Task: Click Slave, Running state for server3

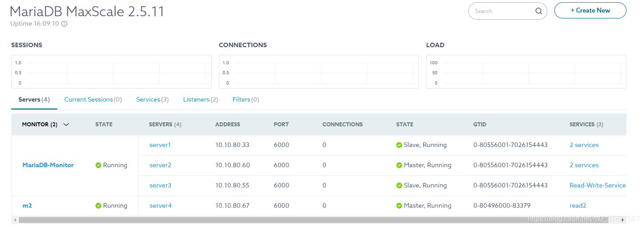Action: coord(425,185)
